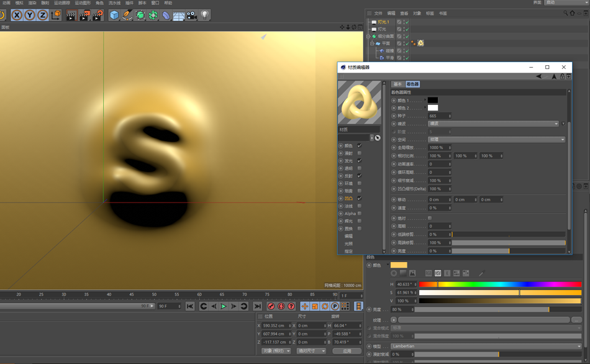Click the floor/environment grid icon

(179, 15)
